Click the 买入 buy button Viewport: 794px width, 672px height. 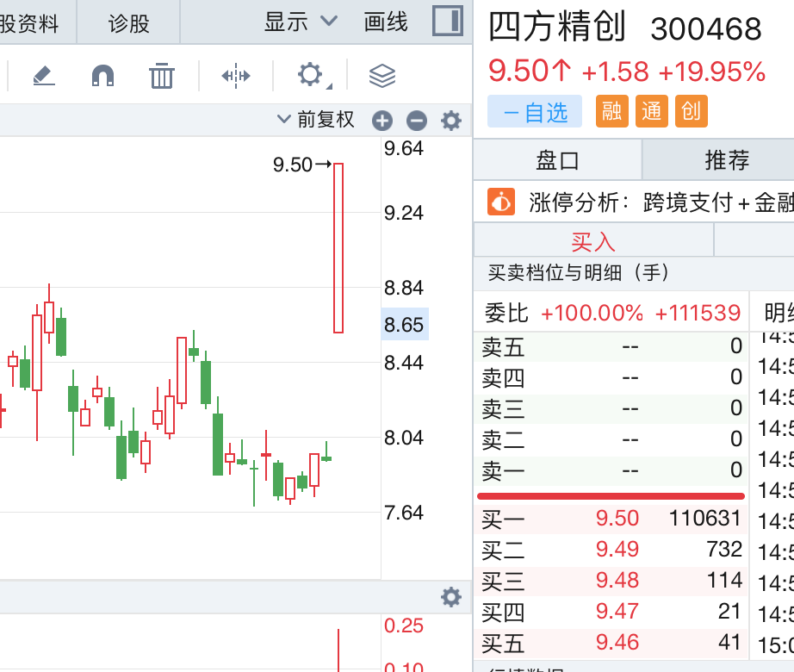point(593,240)
